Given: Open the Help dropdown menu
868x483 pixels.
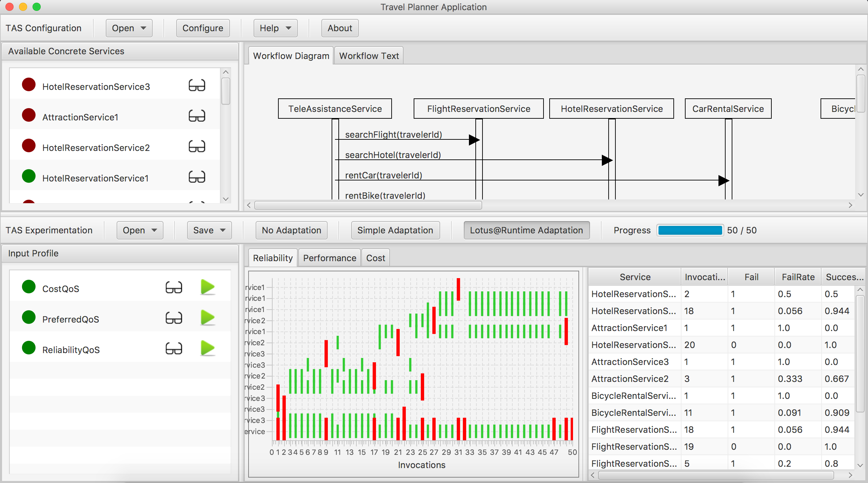Looking at the screenshot, I should pos(275,28).
